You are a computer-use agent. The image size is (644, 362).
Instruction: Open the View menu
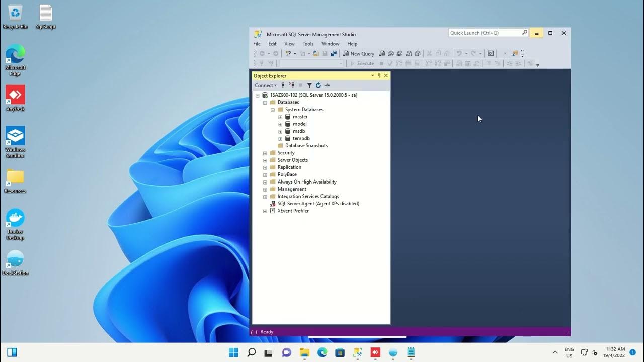(x=289, y=44)
